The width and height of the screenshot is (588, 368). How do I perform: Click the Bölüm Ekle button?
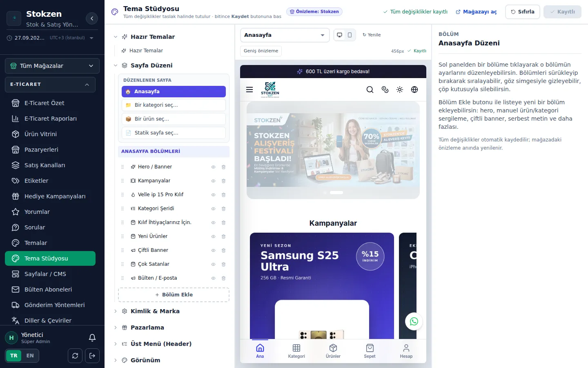174,295
